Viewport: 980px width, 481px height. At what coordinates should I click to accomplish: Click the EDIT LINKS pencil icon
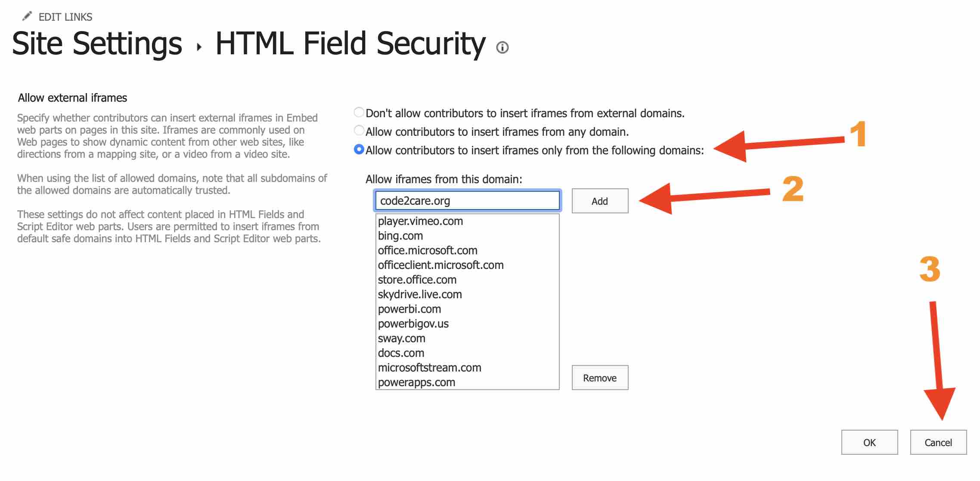[x=27, y=16]
